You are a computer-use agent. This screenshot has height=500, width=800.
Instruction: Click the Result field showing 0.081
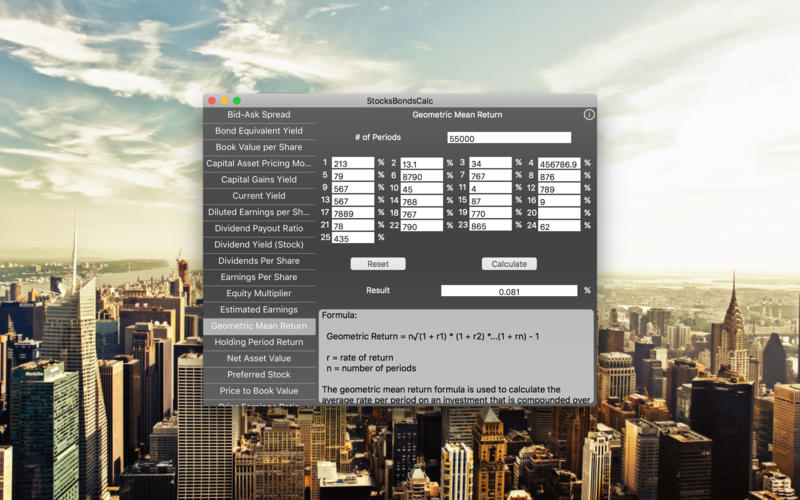tap(509, 291)
